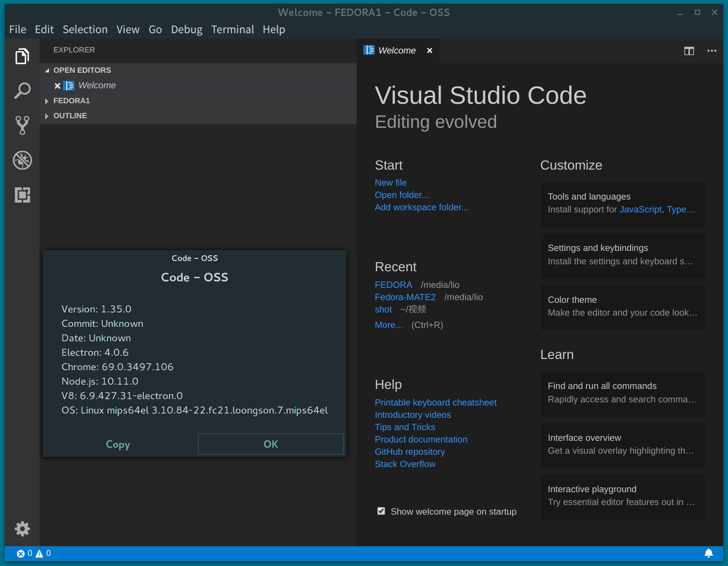Open the More Actions ellipsis icon
The image size is (728, 566).
[711, 51]
